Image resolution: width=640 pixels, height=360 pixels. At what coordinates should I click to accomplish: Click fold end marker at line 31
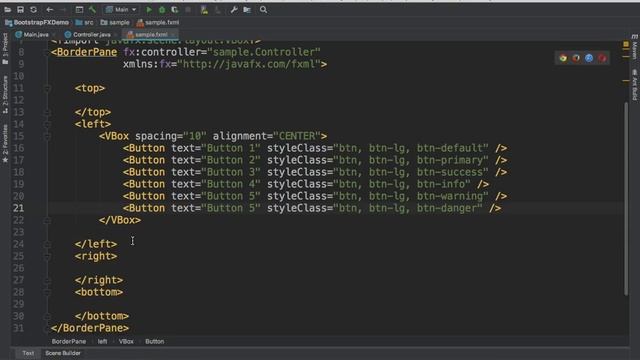coord(47,328)
